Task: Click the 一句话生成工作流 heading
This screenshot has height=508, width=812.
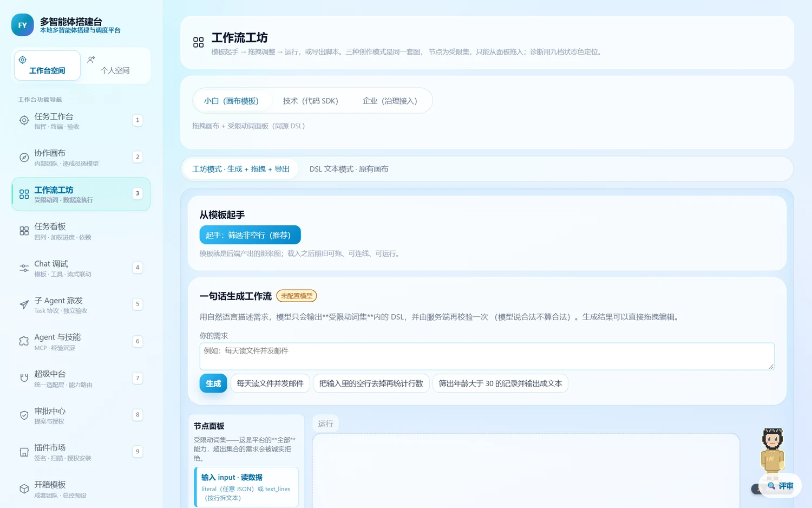Action: click(235, 296)
